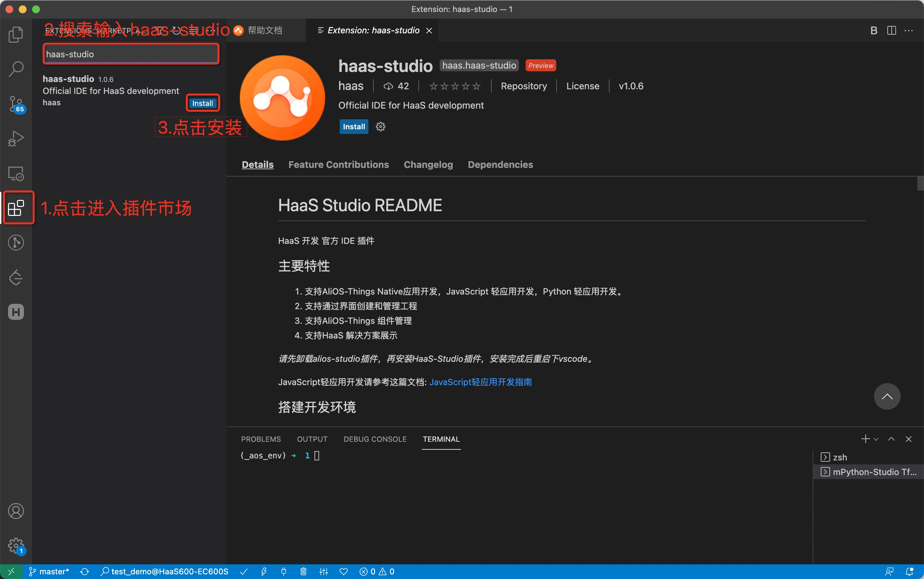Click test_demo@HaaS600-EC600S in status bar
924x579 pixels.
pyautogui.click(x=165, y=572)
